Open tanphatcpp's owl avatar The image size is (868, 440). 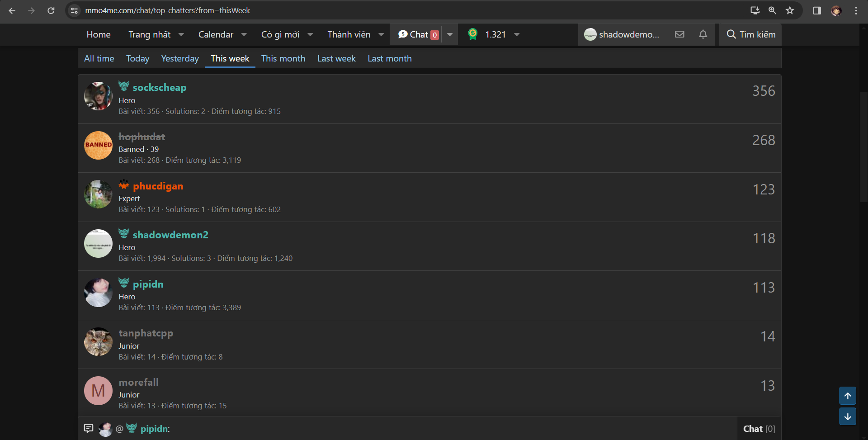click(98, 341)
